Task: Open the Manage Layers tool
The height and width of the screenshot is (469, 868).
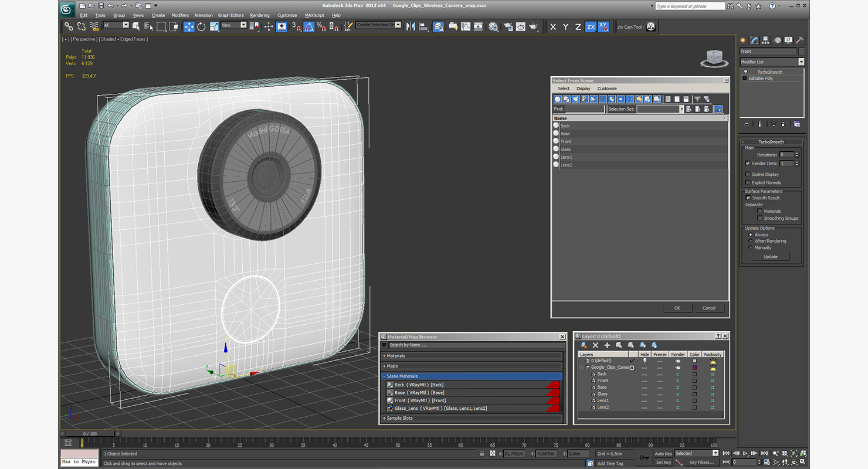Action: (x=438, y=26)
